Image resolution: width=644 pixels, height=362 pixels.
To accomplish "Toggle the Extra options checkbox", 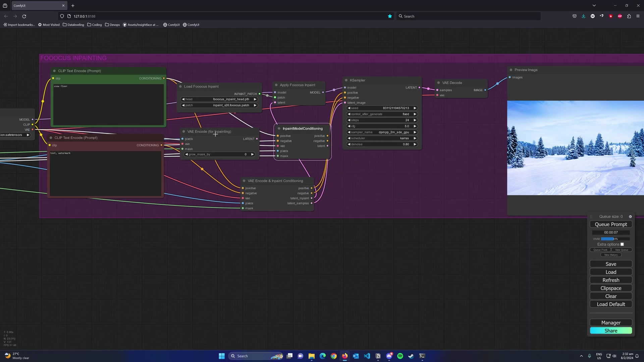I will pyautogui.click(x=622, y=244).
